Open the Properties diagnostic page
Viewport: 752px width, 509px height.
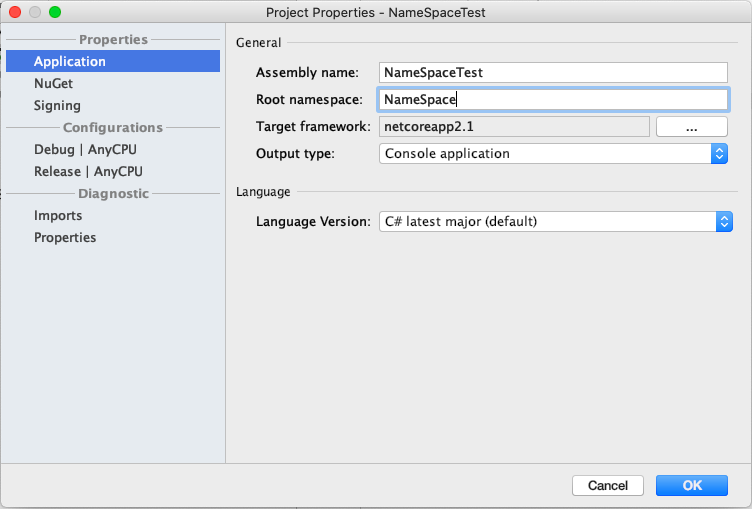65,237
